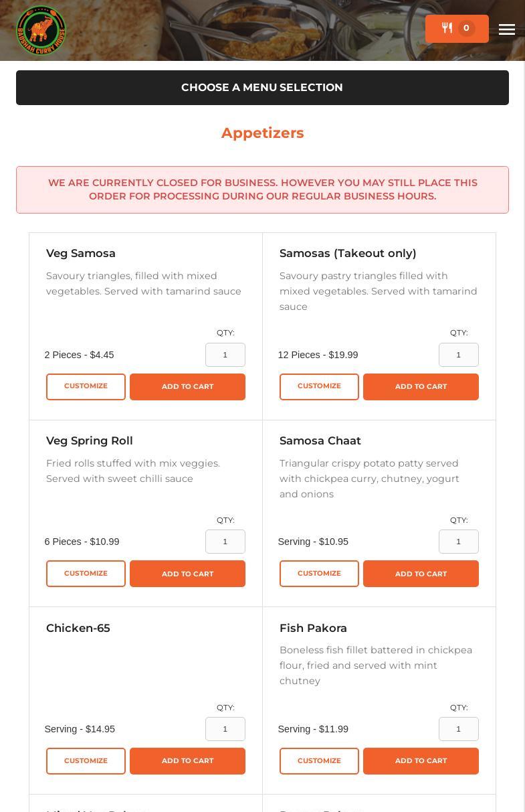Customize the Veg Spring Roll
The width and height of the screenshot is (525, 812).
(86, 574)
